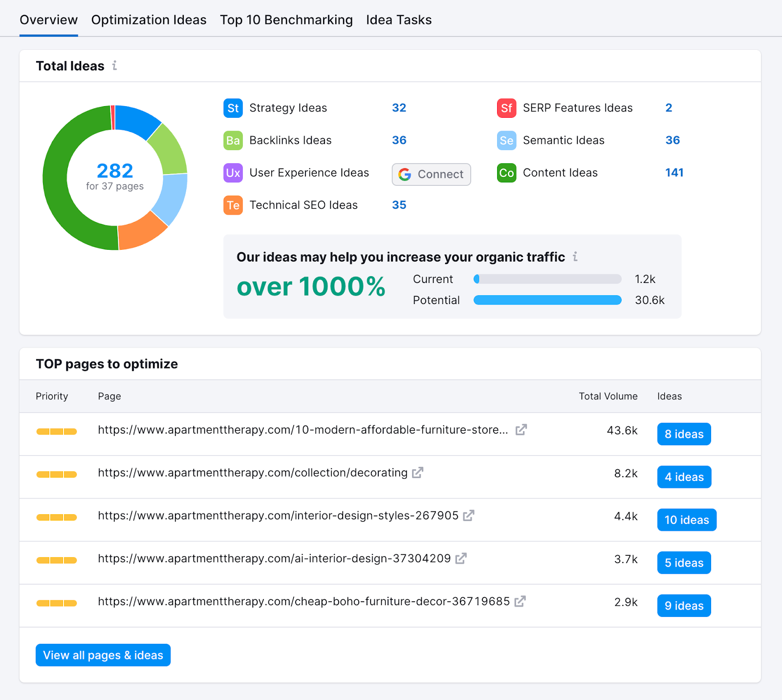The height and width of the screenshot is (700, 782).
Task: Click the Ideas column header
Action: [669, 396]
